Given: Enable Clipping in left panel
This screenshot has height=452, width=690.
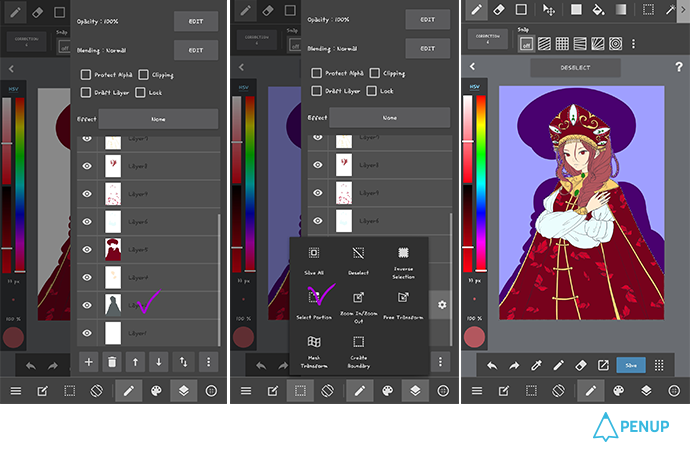Looking at the screenshot, I should [143, 74].
